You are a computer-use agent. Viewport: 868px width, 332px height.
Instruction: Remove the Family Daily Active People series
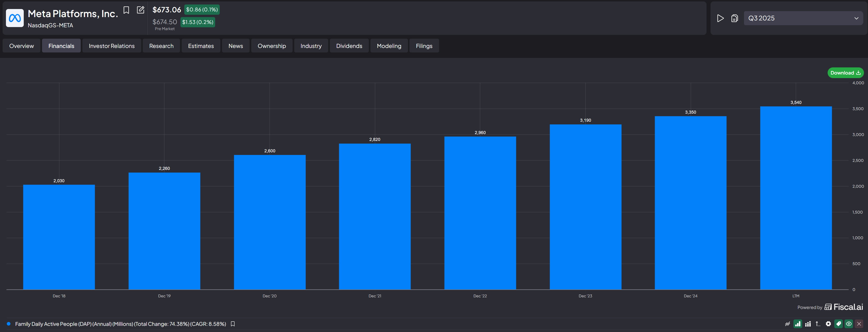(x=859, y=324)
